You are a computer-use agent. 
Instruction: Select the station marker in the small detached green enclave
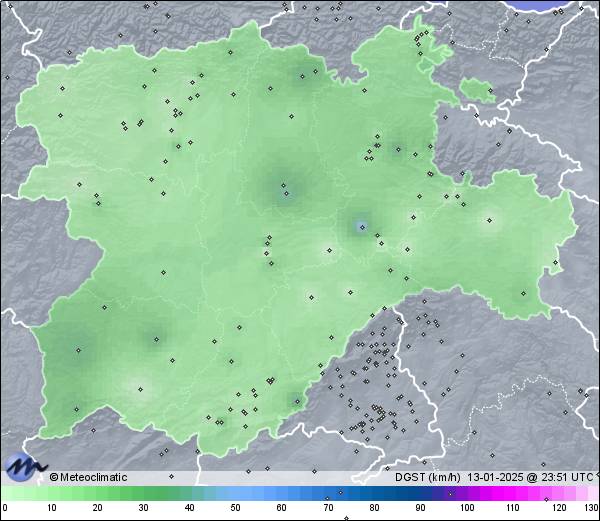[490, 91]
